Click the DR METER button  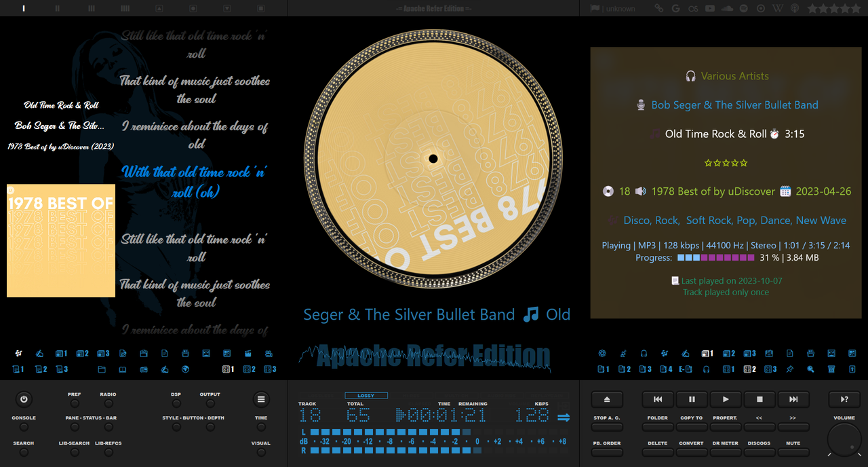click(726, 452)
